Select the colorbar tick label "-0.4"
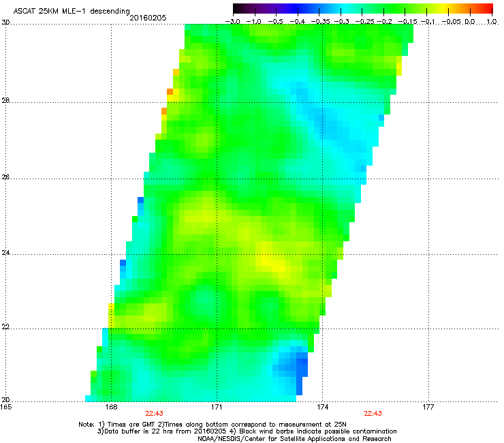 point(298,22)
